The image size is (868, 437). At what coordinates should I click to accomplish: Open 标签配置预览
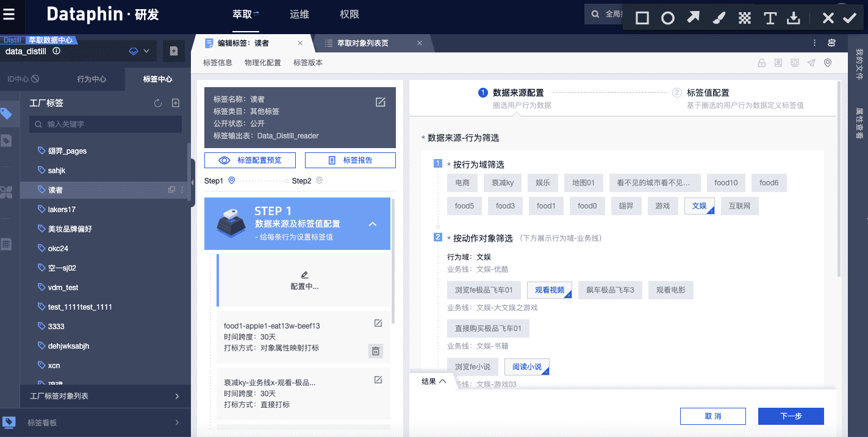pos(249,160)
